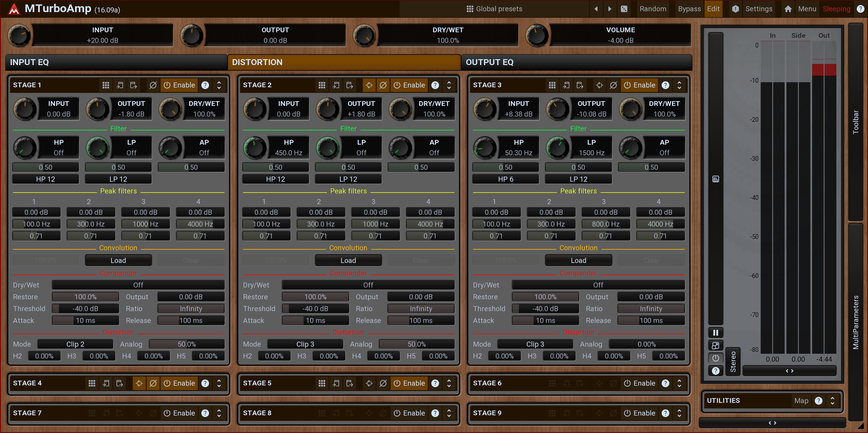The width and height of the screenshot is (868, 433).
Task: Adjust Stage 2 distortion Analog 50.0% slider
Action: (x=417, y=344)
